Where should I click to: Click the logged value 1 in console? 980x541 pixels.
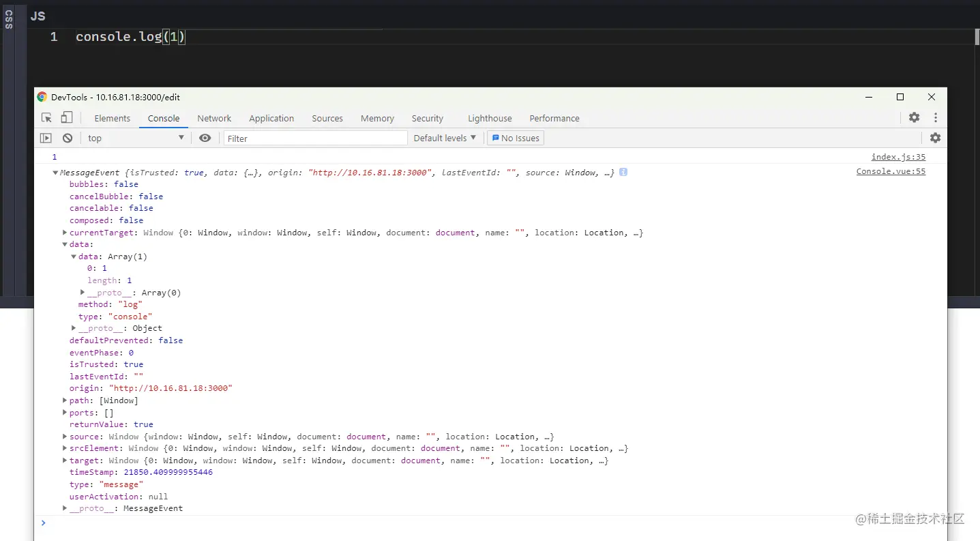click(55, 157)
